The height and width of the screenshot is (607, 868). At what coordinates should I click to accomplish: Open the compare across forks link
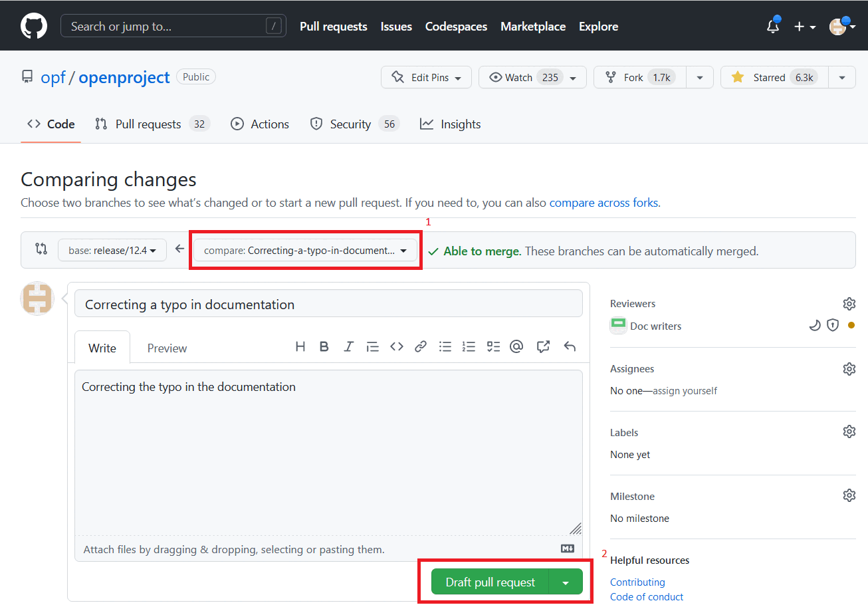click(603, 202)
